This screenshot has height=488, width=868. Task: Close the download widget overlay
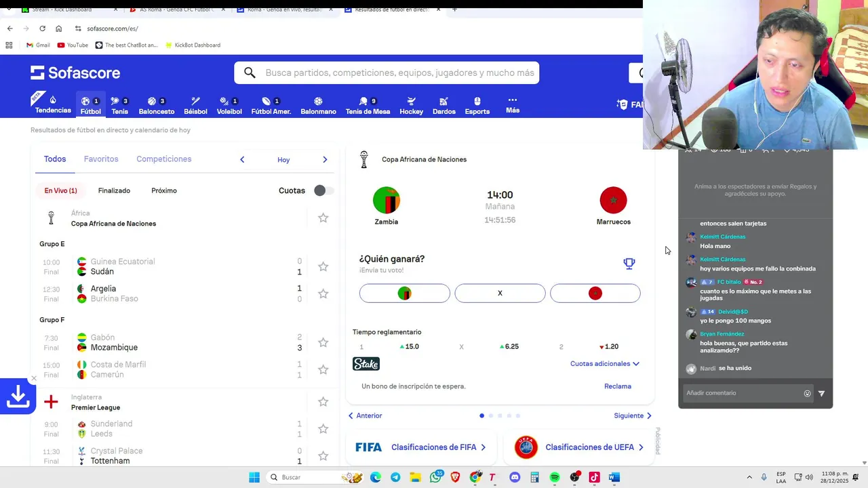pos(34,378)
